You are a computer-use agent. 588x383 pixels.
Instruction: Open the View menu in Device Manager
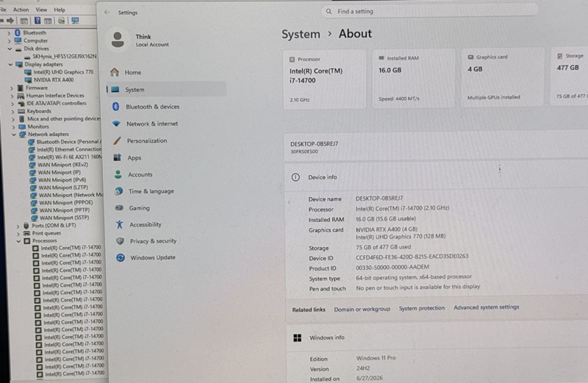[41, 10]
